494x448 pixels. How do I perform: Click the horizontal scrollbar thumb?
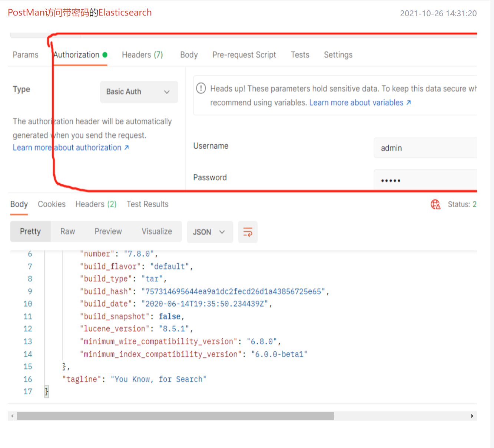click(175, 416)
